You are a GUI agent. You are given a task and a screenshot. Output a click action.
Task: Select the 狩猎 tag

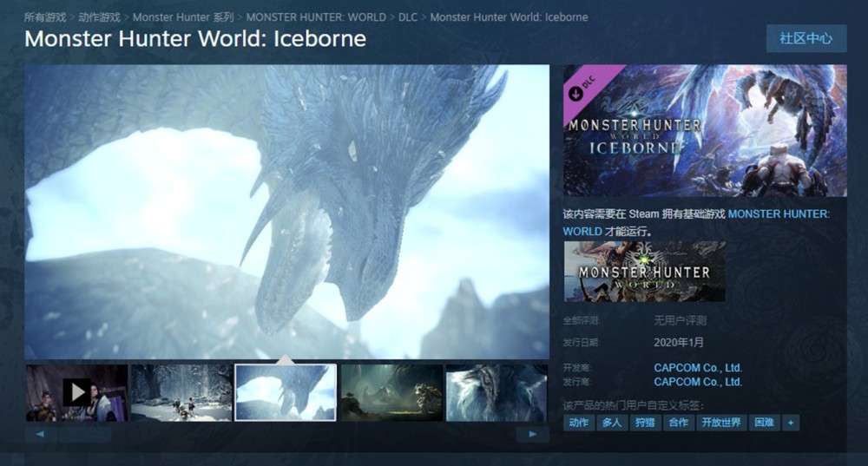click(645, 423)
